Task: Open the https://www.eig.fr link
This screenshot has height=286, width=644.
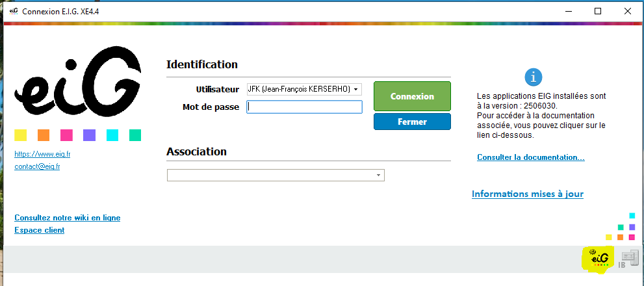Action: [42, 154]
